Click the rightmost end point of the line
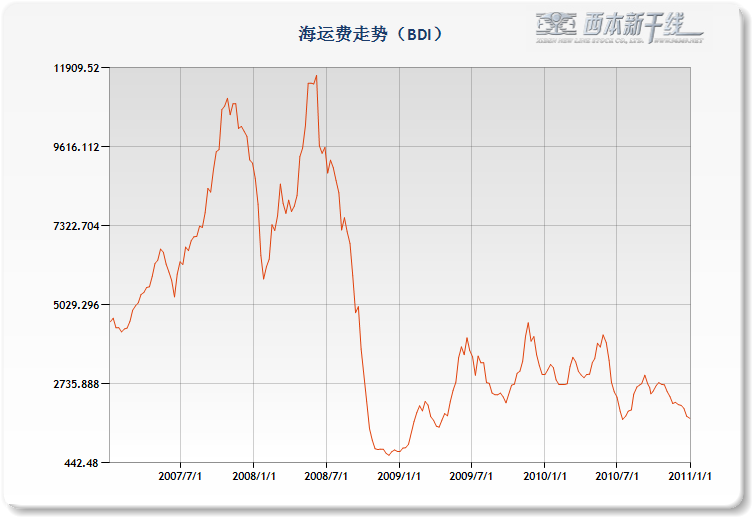 (690, 418)
